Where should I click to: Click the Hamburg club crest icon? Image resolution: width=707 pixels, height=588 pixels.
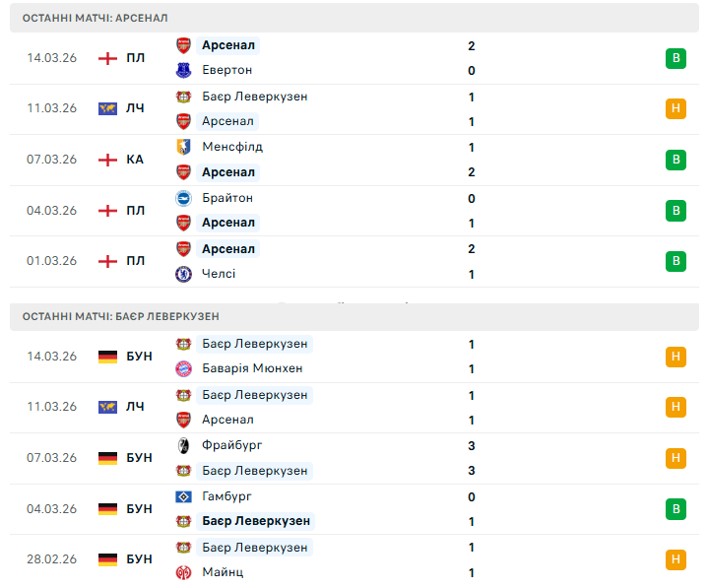pos(183,496)
